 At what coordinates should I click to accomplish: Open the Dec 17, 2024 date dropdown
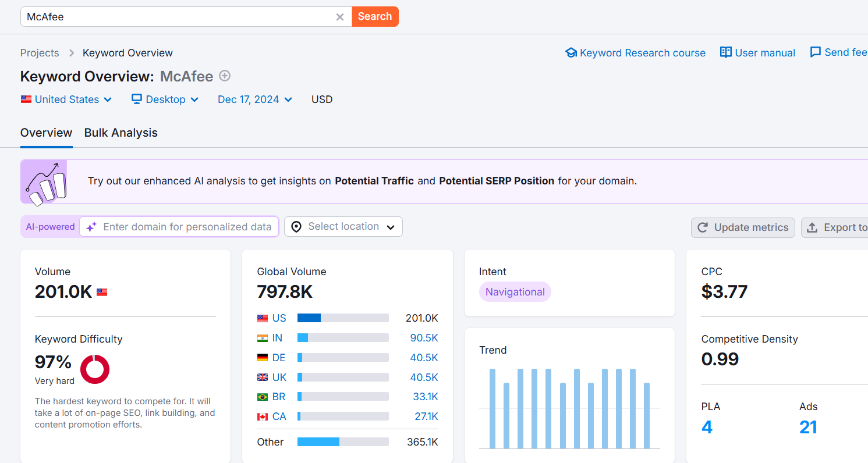(255, 99)
